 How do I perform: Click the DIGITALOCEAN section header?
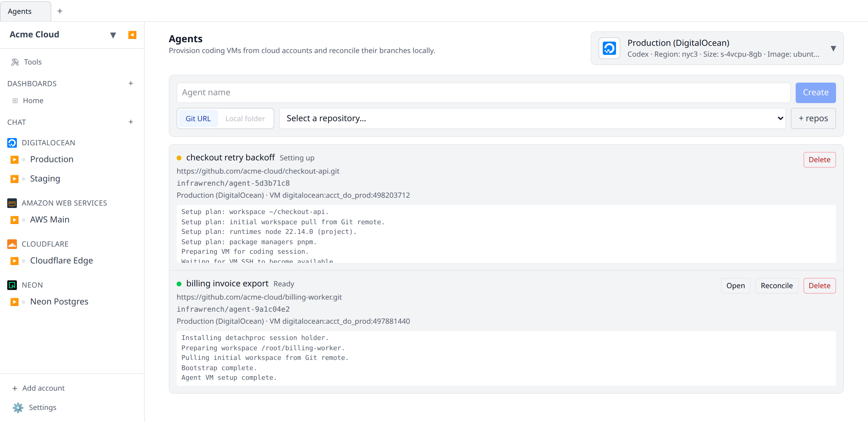tap(48, 143)
